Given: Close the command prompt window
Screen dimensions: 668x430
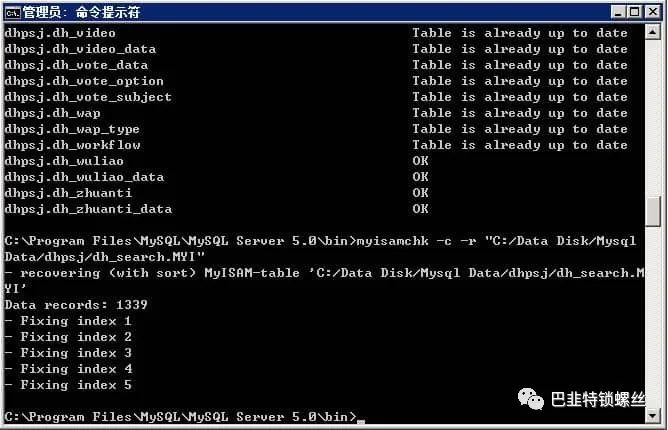Looking at the screenshot, I should click(652, 12).
